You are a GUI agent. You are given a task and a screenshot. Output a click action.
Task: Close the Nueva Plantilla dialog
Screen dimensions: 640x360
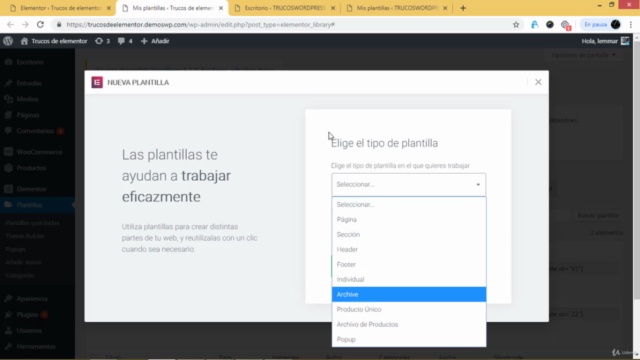pyautogui.click(x=538, y=82)
